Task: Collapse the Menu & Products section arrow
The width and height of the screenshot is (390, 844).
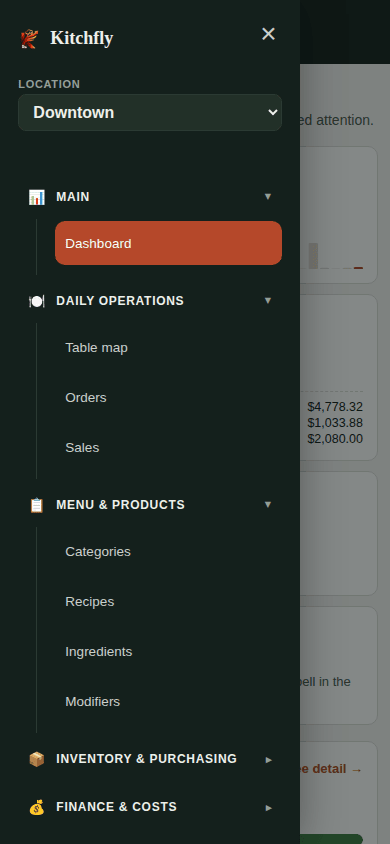Action: 268,504
